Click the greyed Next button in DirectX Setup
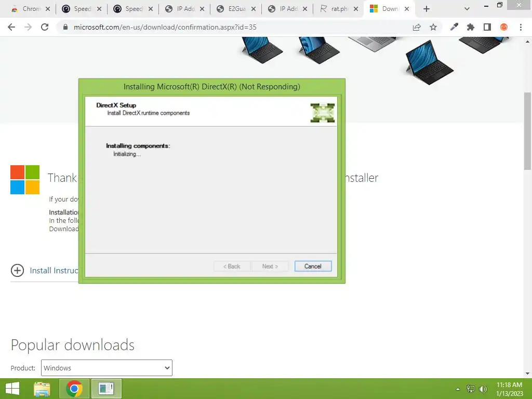 click(270, 267)
